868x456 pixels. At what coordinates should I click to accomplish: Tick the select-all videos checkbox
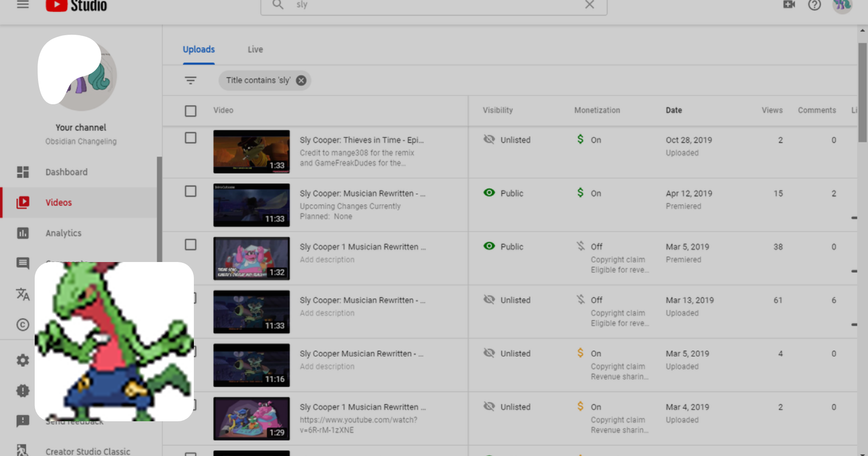[x=190, y=111]
